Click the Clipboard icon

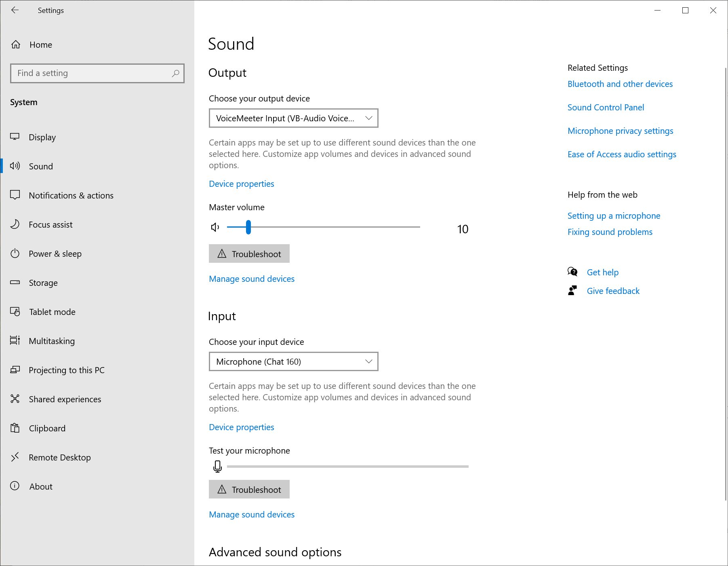[15, 428]
